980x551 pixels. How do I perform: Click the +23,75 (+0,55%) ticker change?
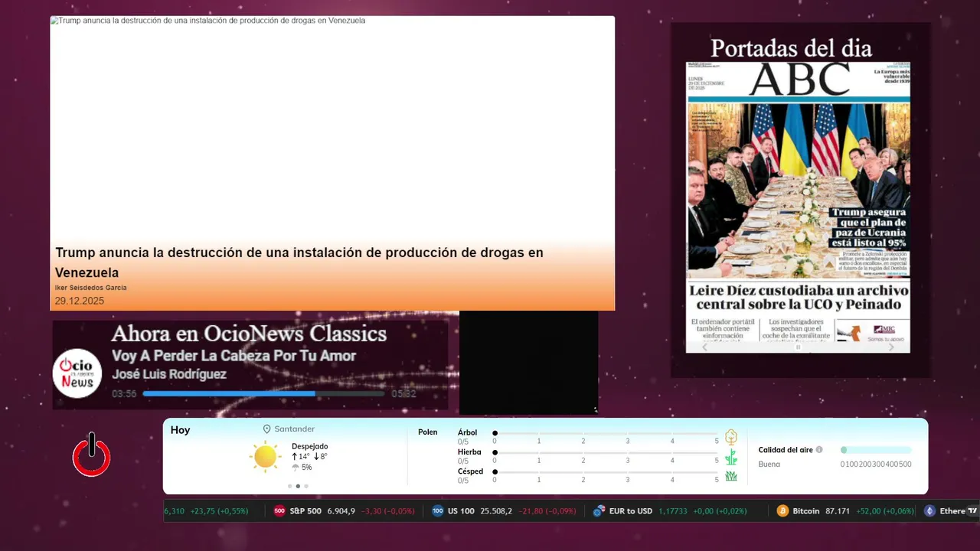[219, 510]
